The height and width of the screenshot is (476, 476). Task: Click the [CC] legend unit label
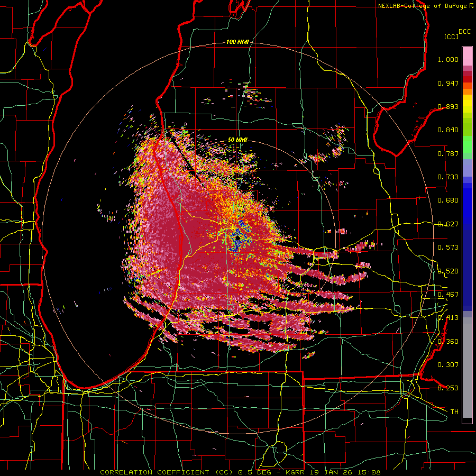(x=452, y=36)
